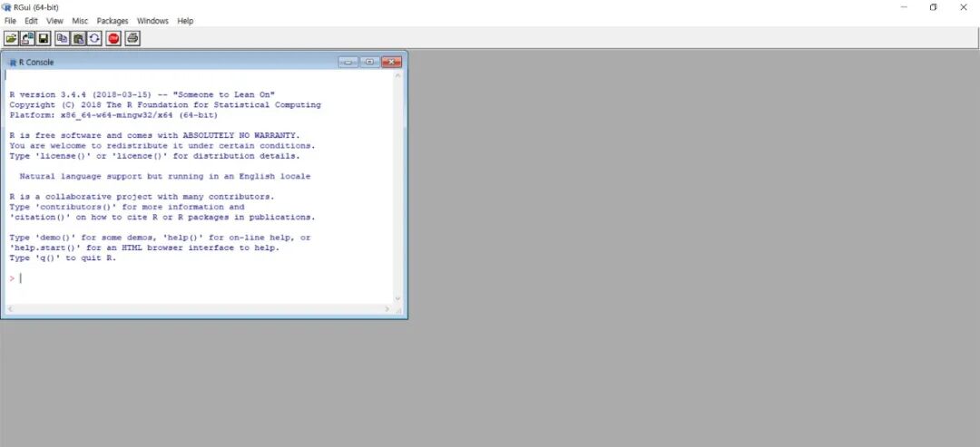The height and width of the screenshot is (447, 980).
Task: Click the Copy and paste toolbar icon
Action: [94, 39]
